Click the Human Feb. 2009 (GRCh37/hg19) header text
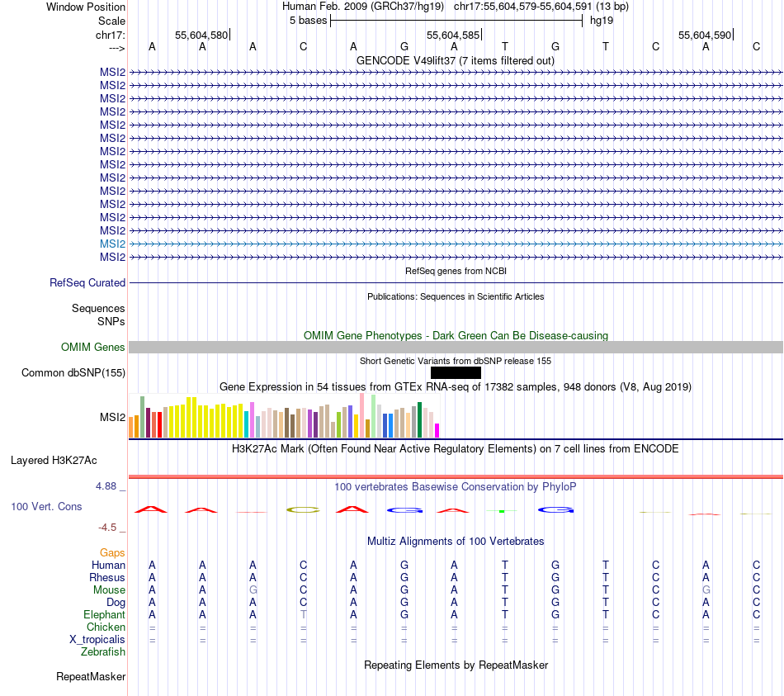The height and width of the screenshot is (696, 784). click(x=363, y=7)
